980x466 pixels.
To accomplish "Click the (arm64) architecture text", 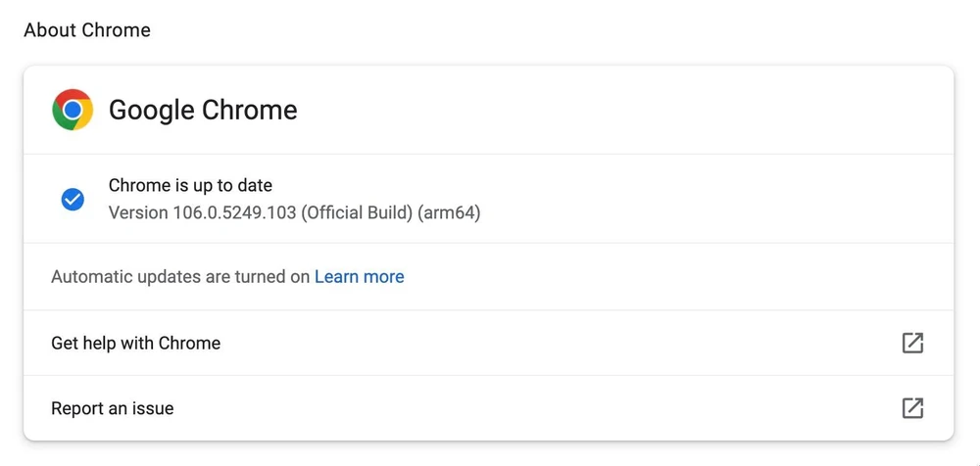I will coord(449,212).
